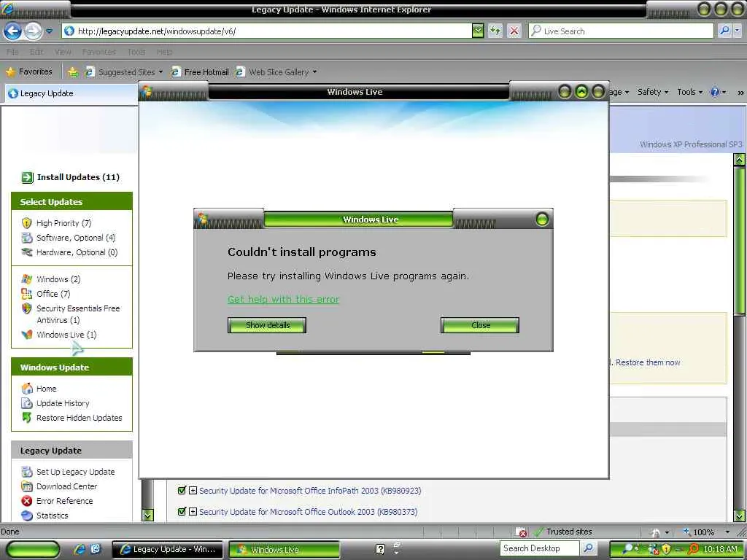This screenshot has width=747, height=560.
Task: Select High Priority (7) updates
Action: pos(64,223)
